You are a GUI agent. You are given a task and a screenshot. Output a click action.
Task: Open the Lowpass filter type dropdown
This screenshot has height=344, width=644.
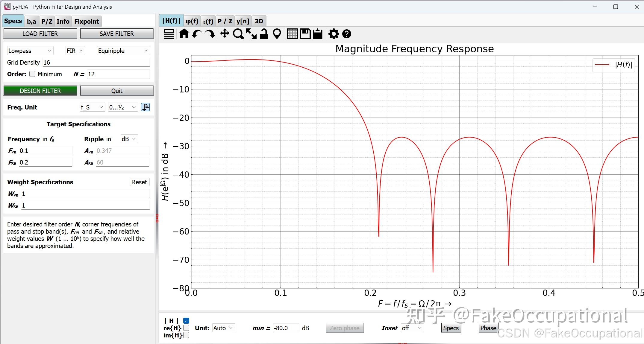click(30, 51)
